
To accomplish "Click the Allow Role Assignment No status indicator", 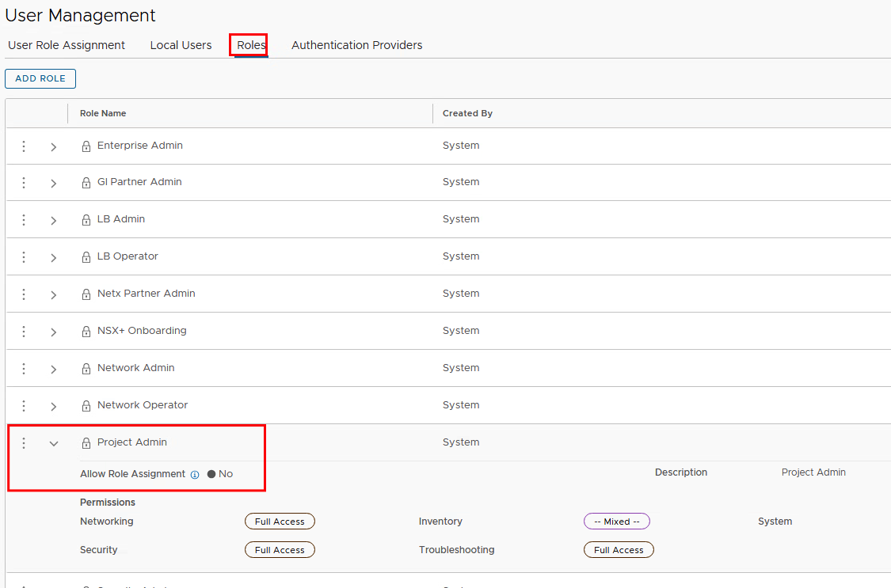I will 220,474.
